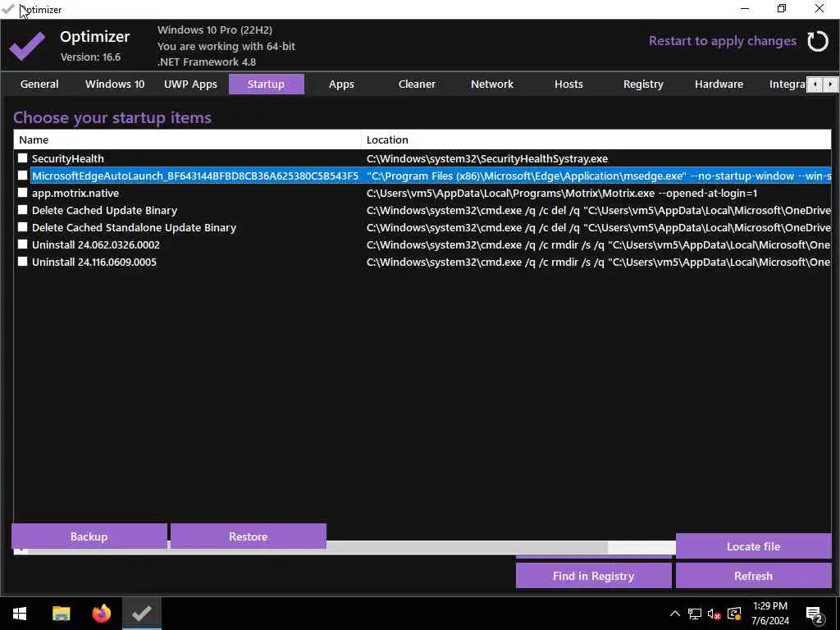840x630 pixels.
Task: Click the Restore button
Action: coord(248,536)
